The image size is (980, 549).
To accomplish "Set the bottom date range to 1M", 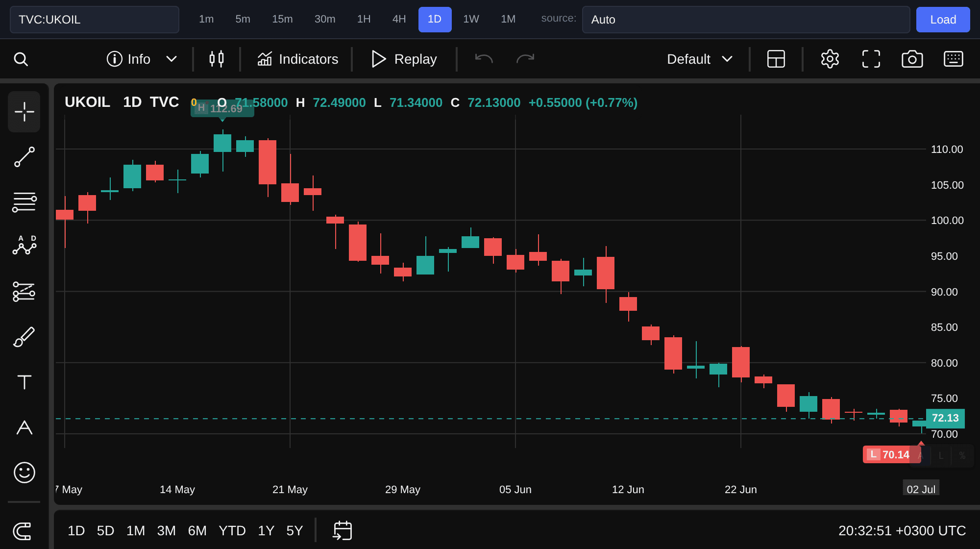I will [x=136, y=531].
